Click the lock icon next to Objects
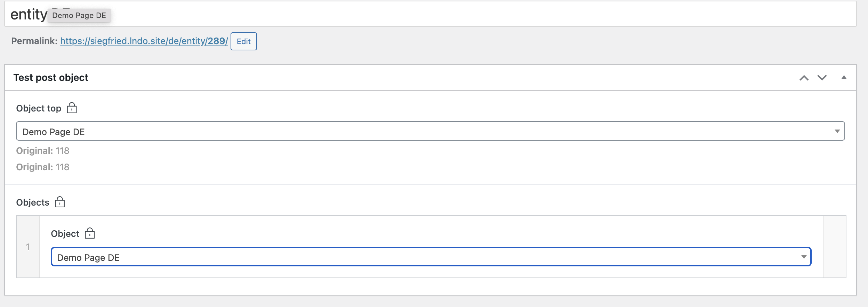 pyautogui.click(x=60, y=202)
